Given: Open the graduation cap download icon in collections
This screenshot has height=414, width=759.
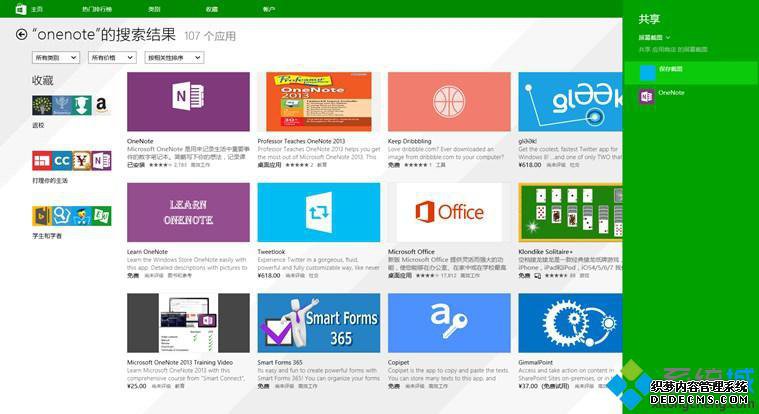Looking at the screenshot, I should point(82,105).
